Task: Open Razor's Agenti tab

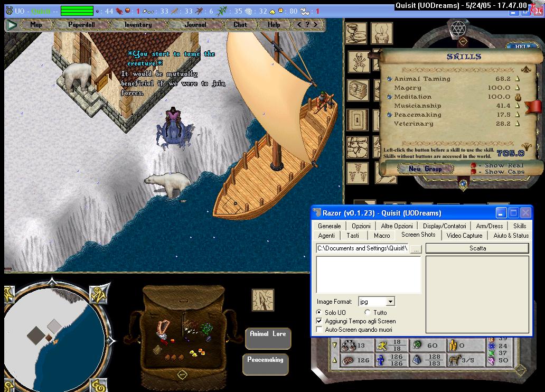Action: (326, 236)
